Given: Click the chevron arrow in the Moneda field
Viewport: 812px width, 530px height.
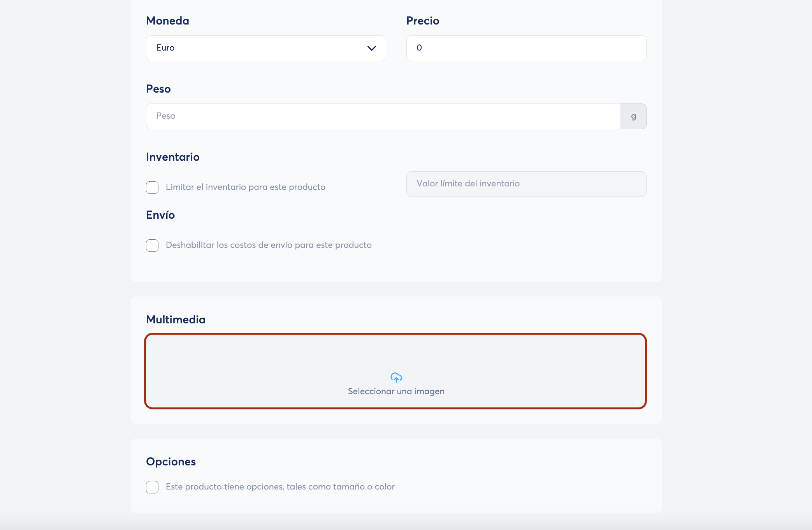Looking at the screenshot, I should tap(371, 48).
